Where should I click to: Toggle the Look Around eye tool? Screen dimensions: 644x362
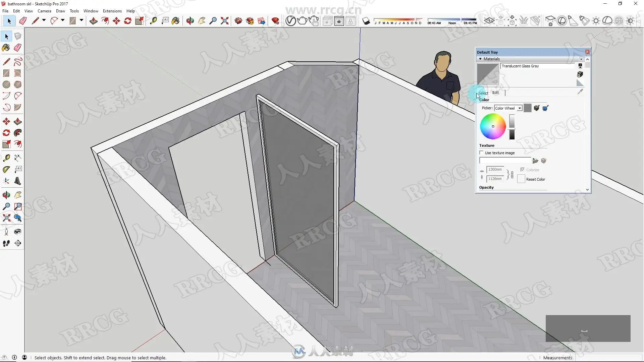tap(18, 232)
